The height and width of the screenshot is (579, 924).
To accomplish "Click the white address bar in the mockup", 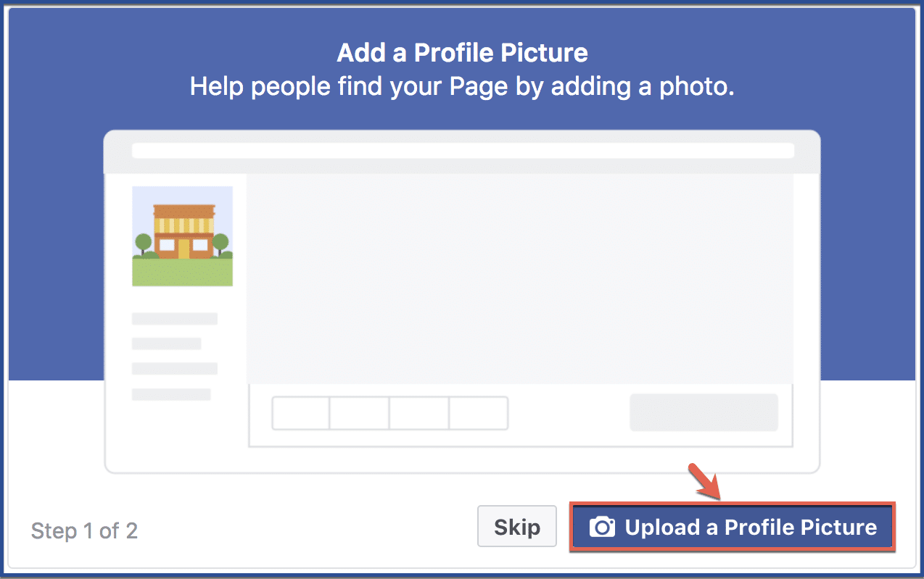I will coord(463,151).
